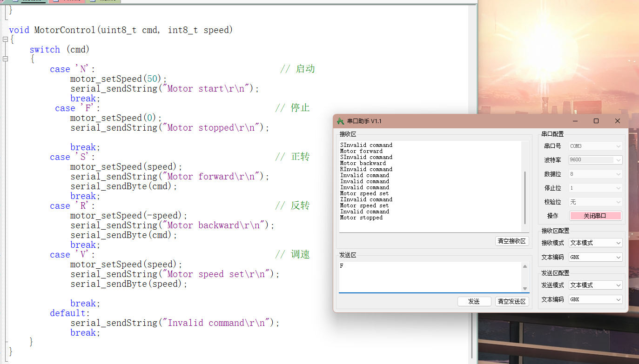Viewport: 639px width, 364px height.
Task: Open the 文本编码 GBK dropdown under 发送区配置
Action: 596,299
